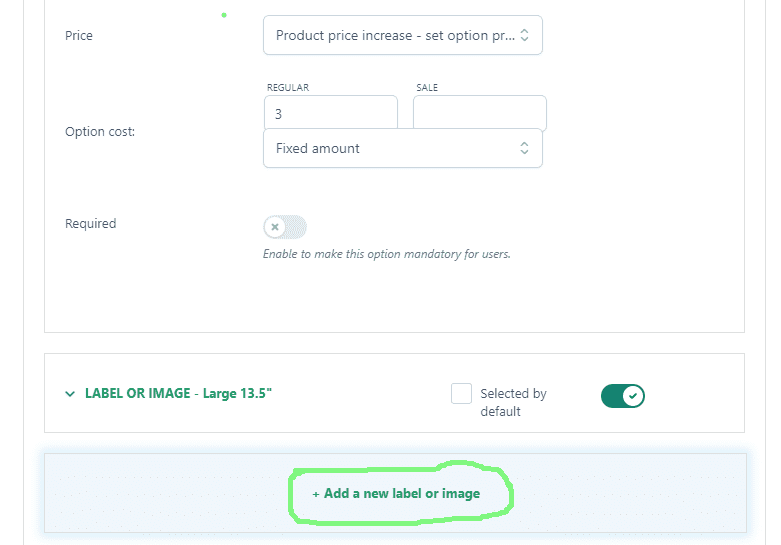Disable the green Large 13.5" option toggle
The image size is (781, 545).
pos(623,396)
